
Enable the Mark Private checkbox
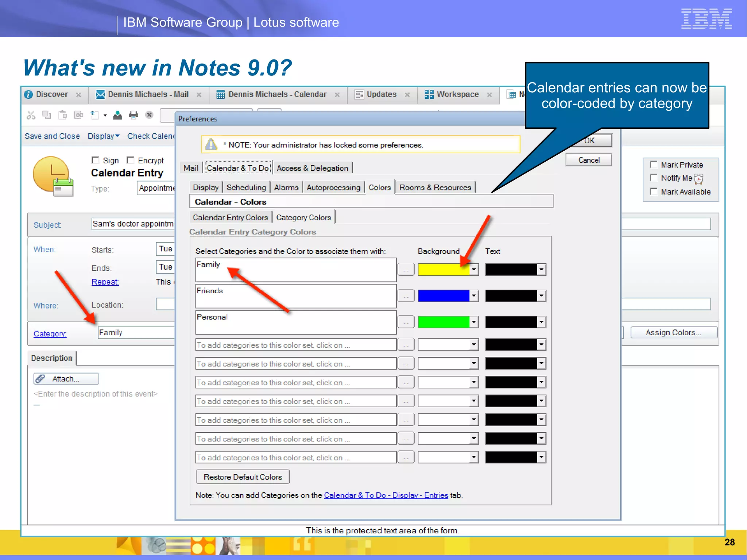(x=654, y=165)
